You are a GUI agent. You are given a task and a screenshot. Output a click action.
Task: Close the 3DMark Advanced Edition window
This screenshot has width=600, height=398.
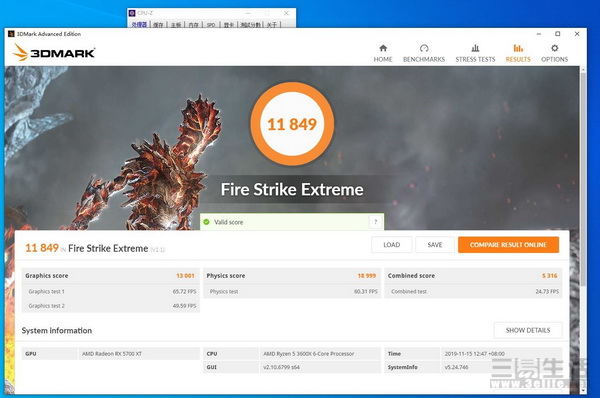pos(577,34)
